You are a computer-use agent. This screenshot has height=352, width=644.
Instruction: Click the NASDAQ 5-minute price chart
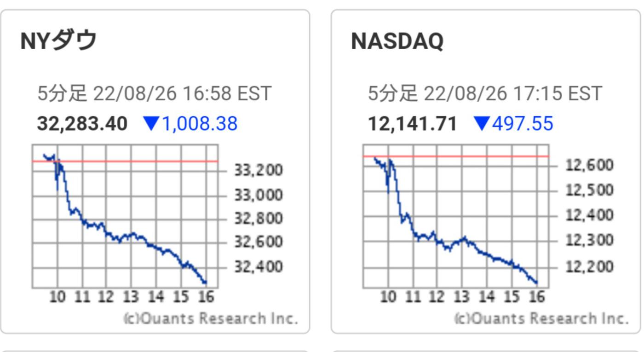click(456, 216)
